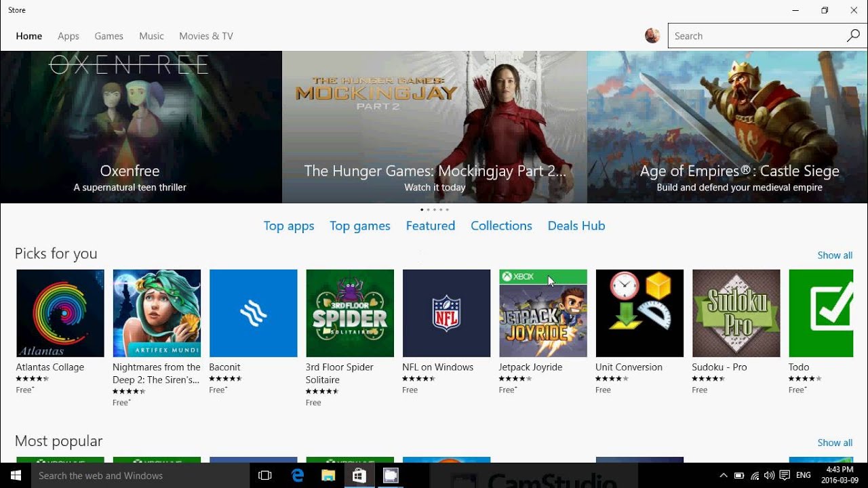Open the Featured link
Screen dimensions: 868x488
coord(431,226)
